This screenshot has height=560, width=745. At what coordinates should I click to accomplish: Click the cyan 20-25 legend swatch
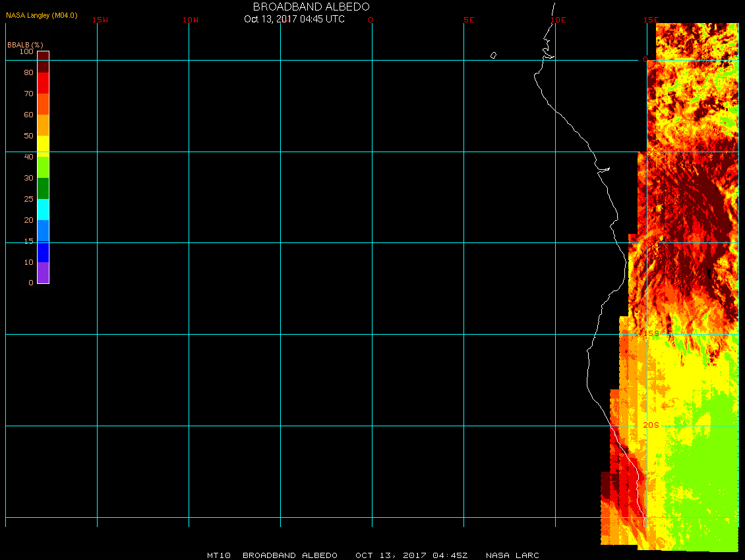43,210
